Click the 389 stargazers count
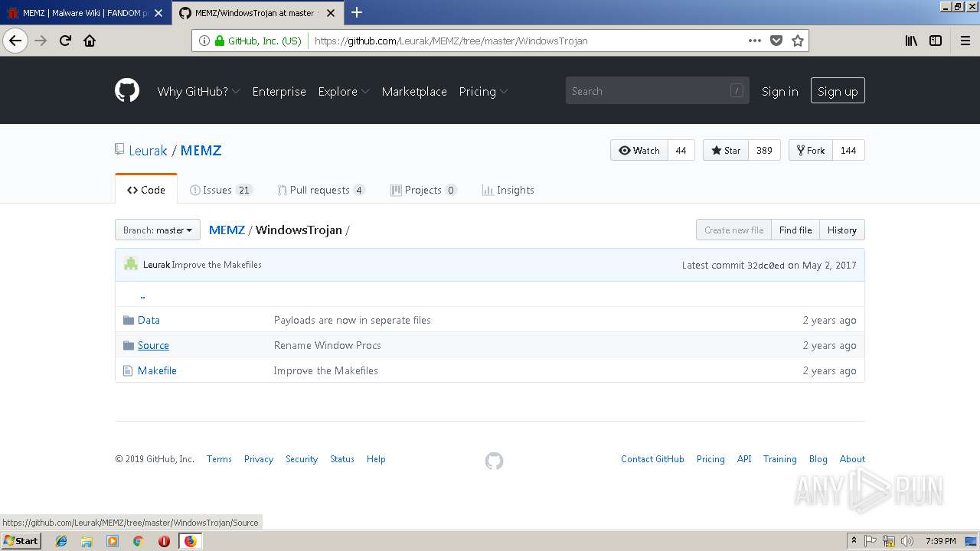980x551 pixels. [x=764, y=150]
